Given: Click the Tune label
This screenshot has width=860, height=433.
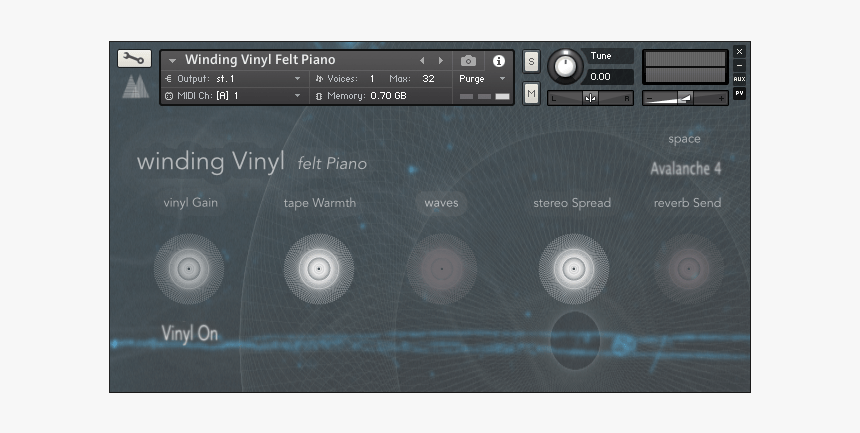Looking at the screenshot, I should pos(601,56).
